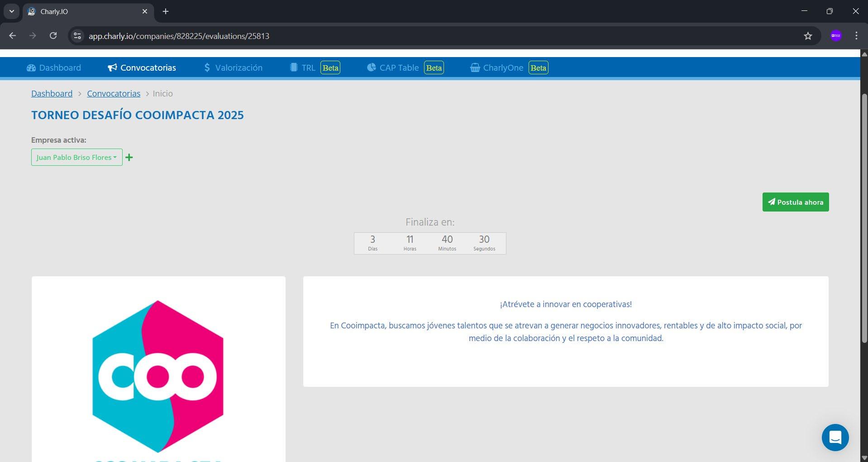
Task: Open the browser profile avatar
Action: point(836,36)
